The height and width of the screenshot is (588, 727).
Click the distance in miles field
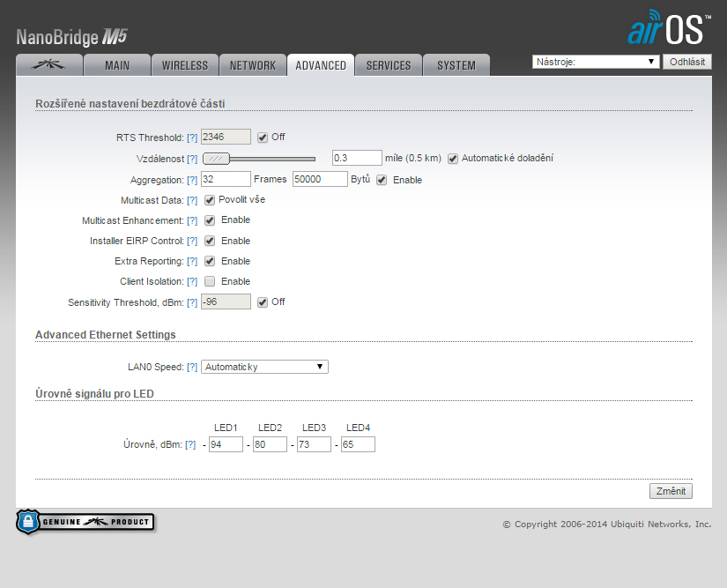(x=357, y=158)
